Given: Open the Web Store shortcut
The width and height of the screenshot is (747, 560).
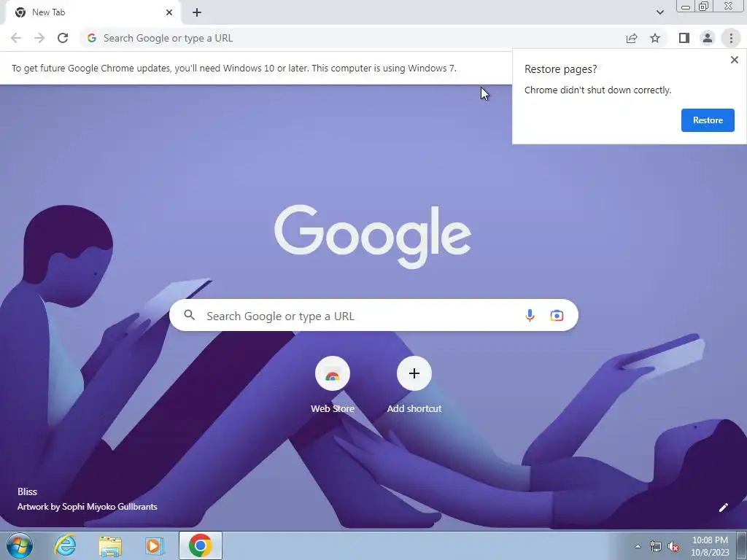Looking at the screenshot, I should (333, 385).
